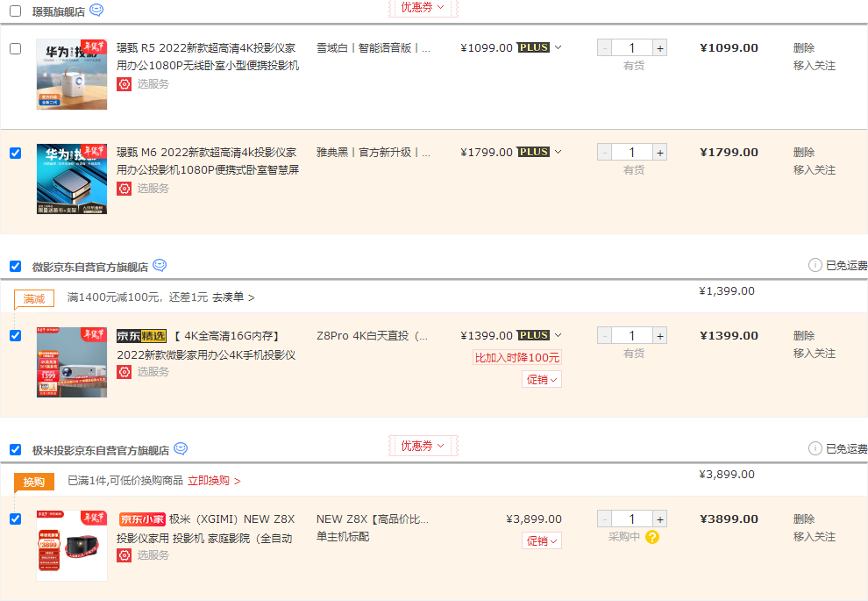Uncheck the 璟甄 M6 projector item

(16, 153)
